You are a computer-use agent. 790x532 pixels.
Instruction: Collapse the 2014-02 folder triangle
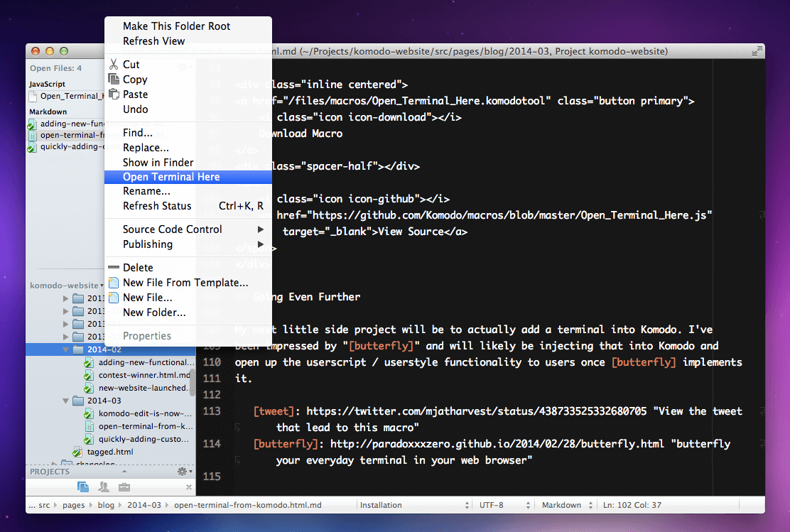coord(66,349)
